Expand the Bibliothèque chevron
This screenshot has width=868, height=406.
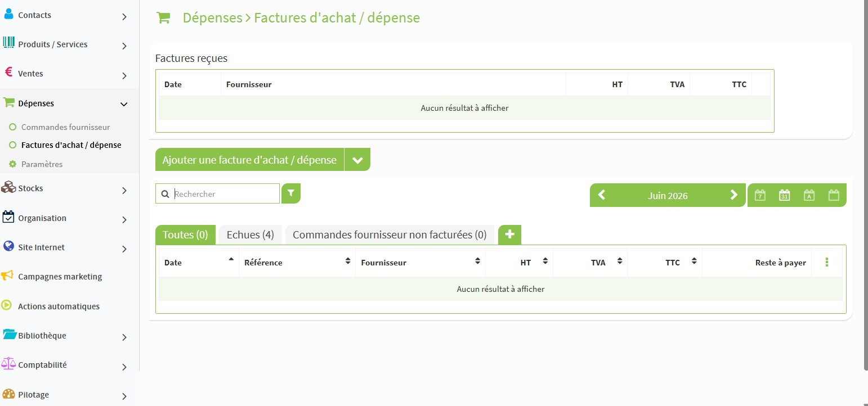(x=124, y=337)
